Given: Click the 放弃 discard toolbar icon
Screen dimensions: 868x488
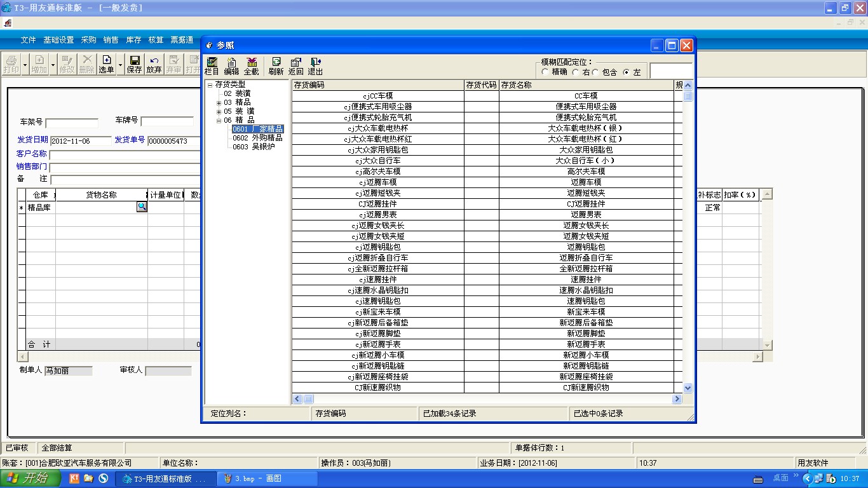Looking at the screenshot, I should tap(154, 64).
